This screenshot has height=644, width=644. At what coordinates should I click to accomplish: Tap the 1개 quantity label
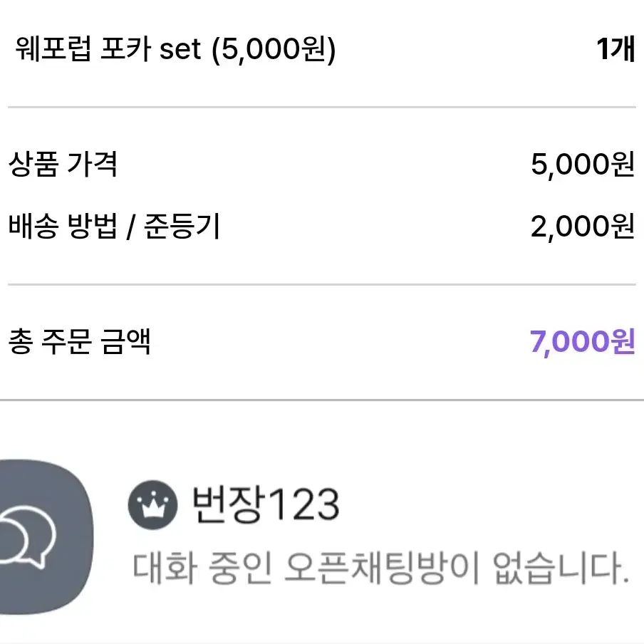point(616,49)
